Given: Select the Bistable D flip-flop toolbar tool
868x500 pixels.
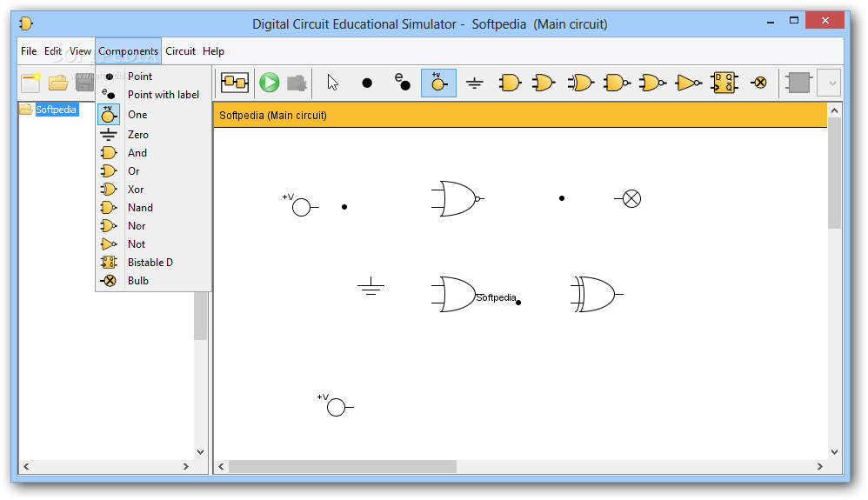Looking at the screenshot, I should [x=724, y=83].
